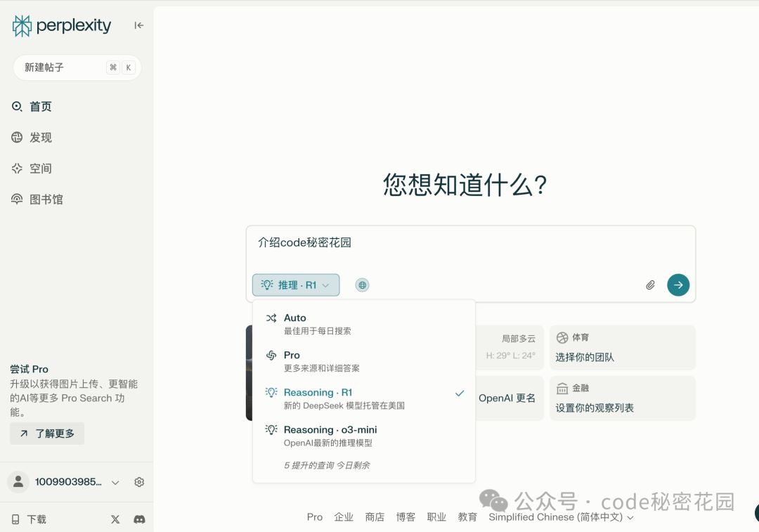
Task: Click footer 博客 link
Action: 406,517
